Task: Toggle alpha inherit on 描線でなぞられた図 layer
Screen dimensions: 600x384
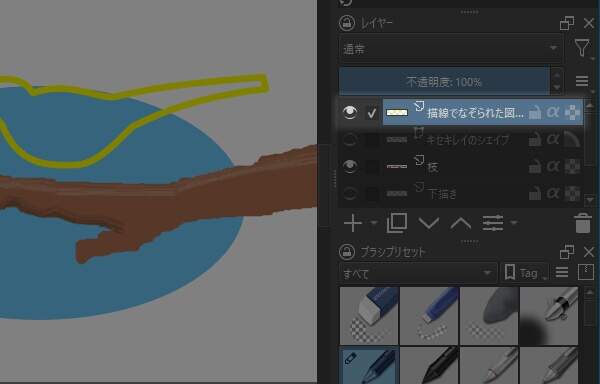Action: pyautogui.click(x=553, y=112)
